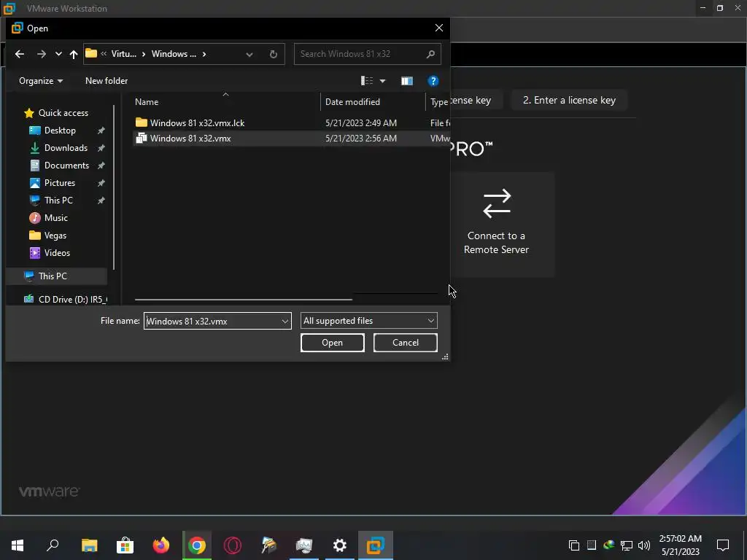Open the Vegas folder shortcut

pyautogui.click(x=55, y=236)
